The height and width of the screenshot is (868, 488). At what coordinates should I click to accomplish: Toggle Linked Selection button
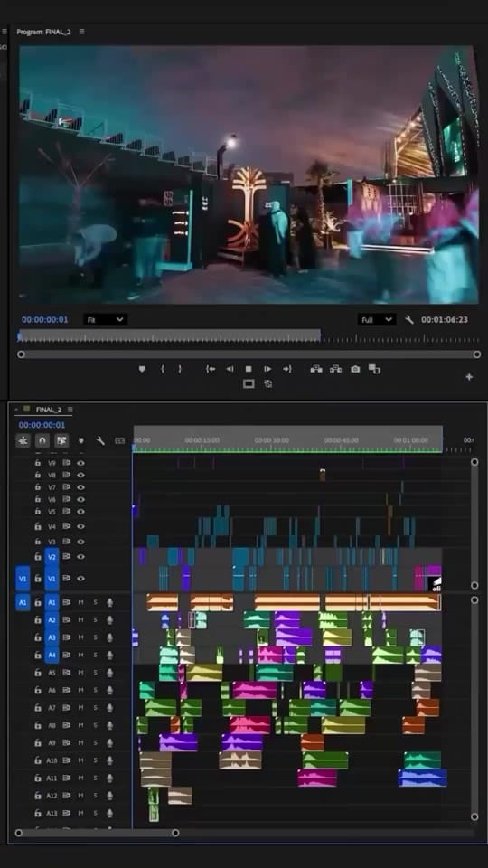click(61, 440)
